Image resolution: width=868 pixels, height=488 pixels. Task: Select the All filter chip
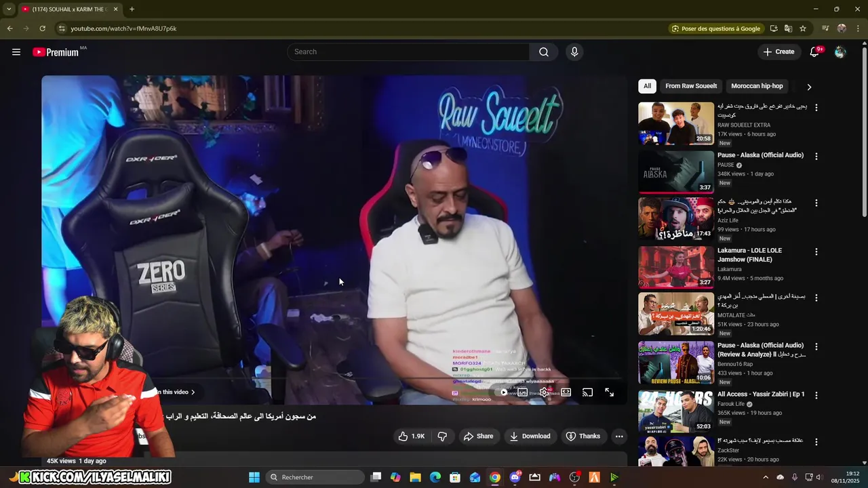pyautogui.click(x=647, y=86)
